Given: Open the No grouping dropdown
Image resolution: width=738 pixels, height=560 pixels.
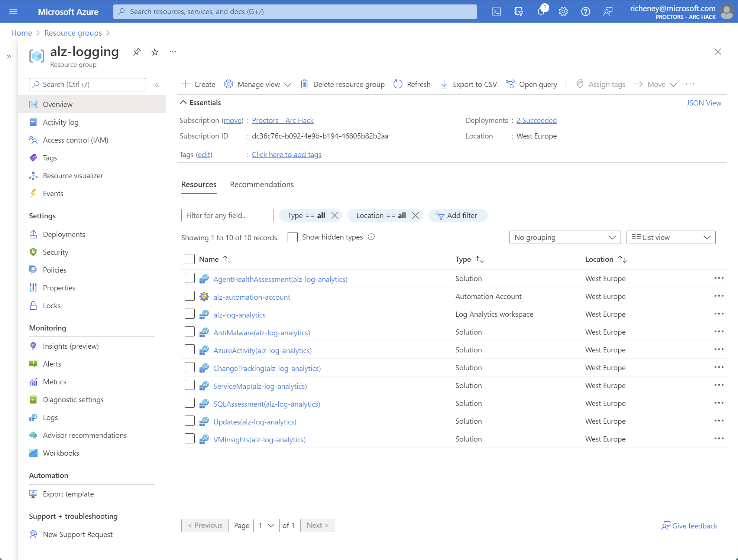Looking at the screenshot, I should click(564, 237).
